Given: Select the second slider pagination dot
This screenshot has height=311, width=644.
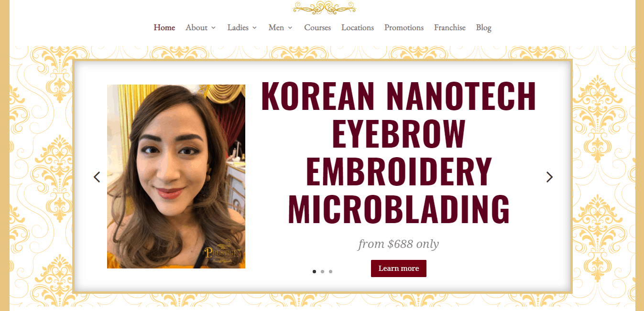Looking at the screenshot, I should click(x=322, y=271).
